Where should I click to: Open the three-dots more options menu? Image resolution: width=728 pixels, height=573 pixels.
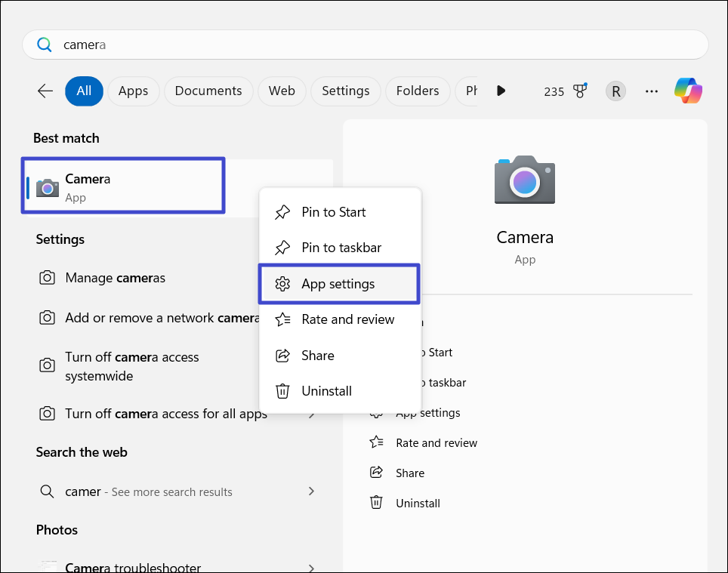point(652,91)
